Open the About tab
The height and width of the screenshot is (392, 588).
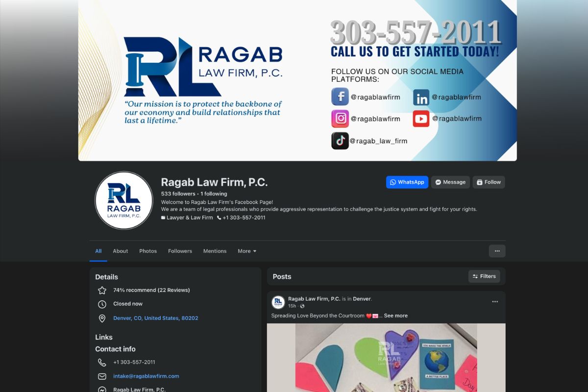pyautogui.click(x=120, y=251)
